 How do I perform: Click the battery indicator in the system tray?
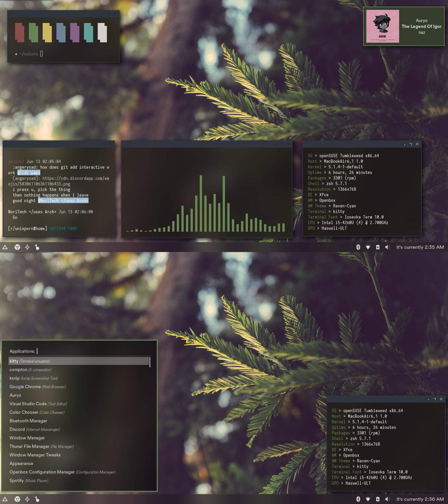[377, 247]
